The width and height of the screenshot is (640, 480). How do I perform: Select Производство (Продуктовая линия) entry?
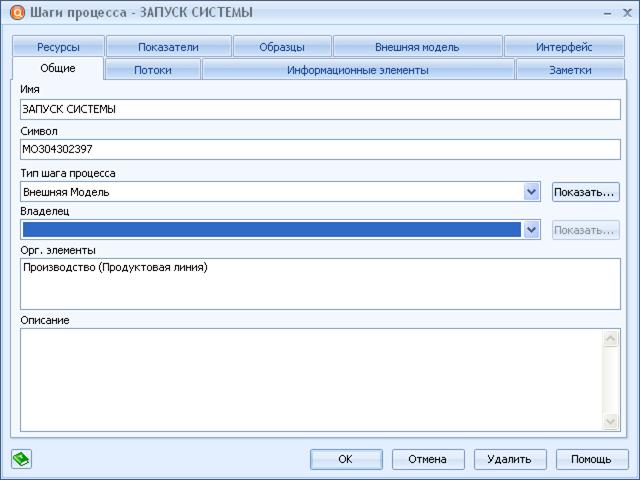click(x=116, y=267)
